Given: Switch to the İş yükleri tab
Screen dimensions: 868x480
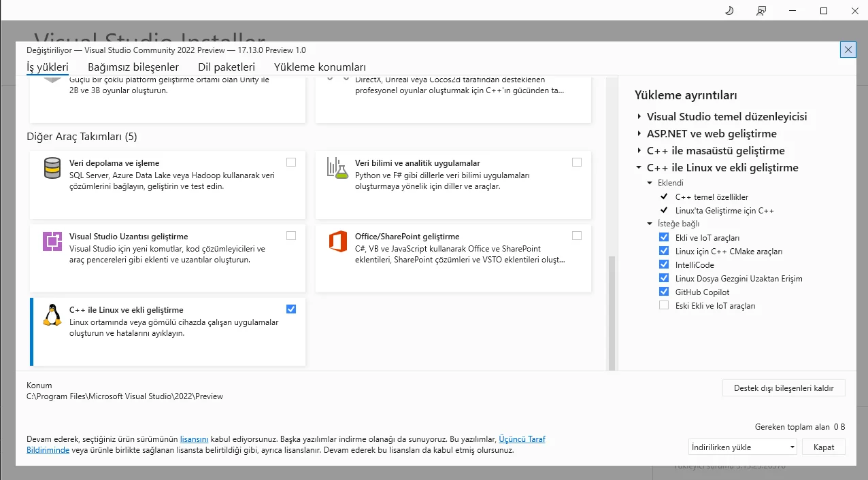Looking at the screenshot, I should [48, 67].
